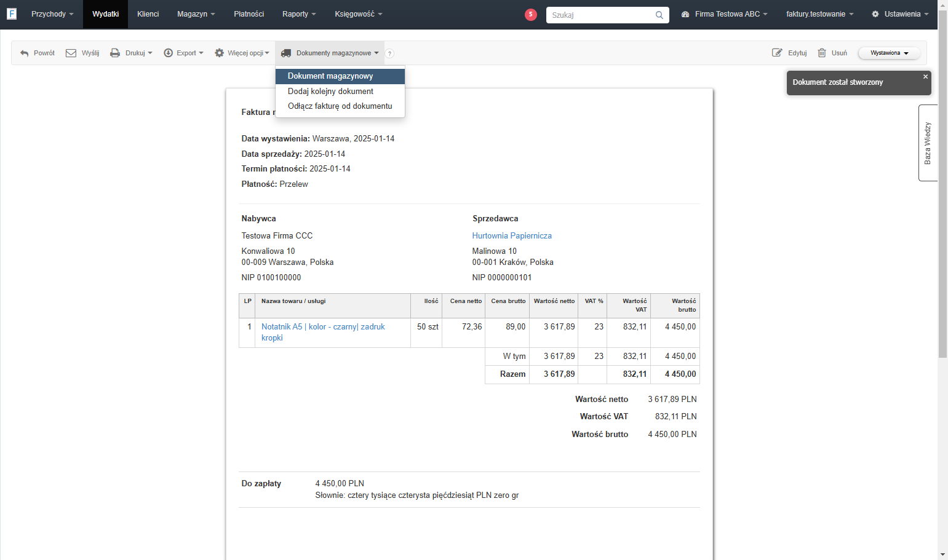Change status via Wystawiona dropdown
Image resolution: width=948 pixels, height=560 pixels.
pos(889,53)
